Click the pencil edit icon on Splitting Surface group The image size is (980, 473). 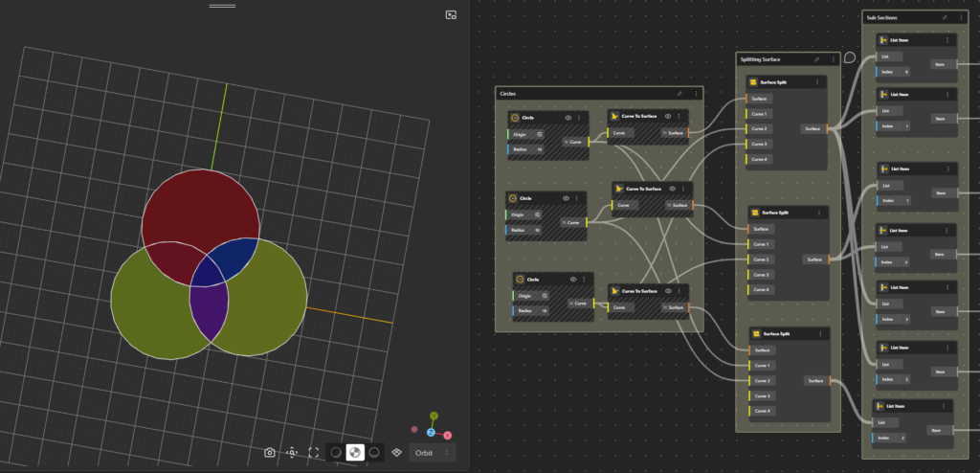pos(816,59)
